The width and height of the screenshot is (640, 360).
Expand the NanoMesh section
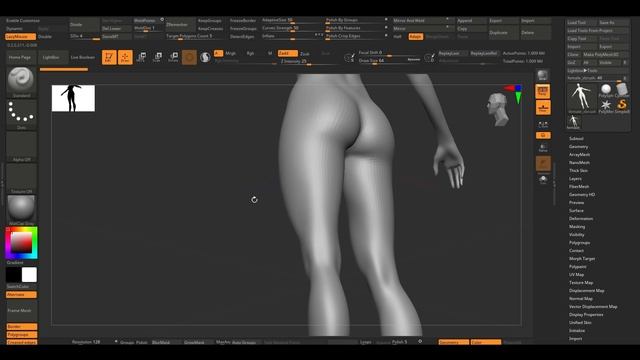(x=579, y=162)
